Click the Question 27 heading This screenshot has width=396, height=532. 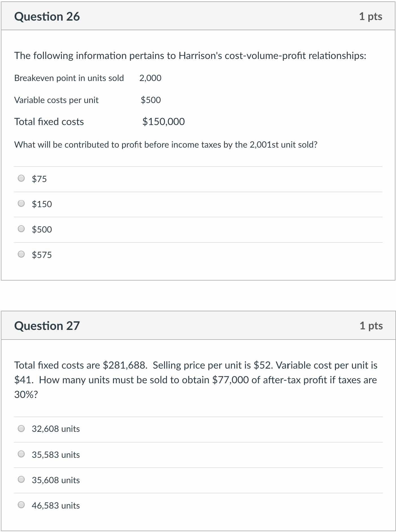pyautogui.click(x=47, y=326)
